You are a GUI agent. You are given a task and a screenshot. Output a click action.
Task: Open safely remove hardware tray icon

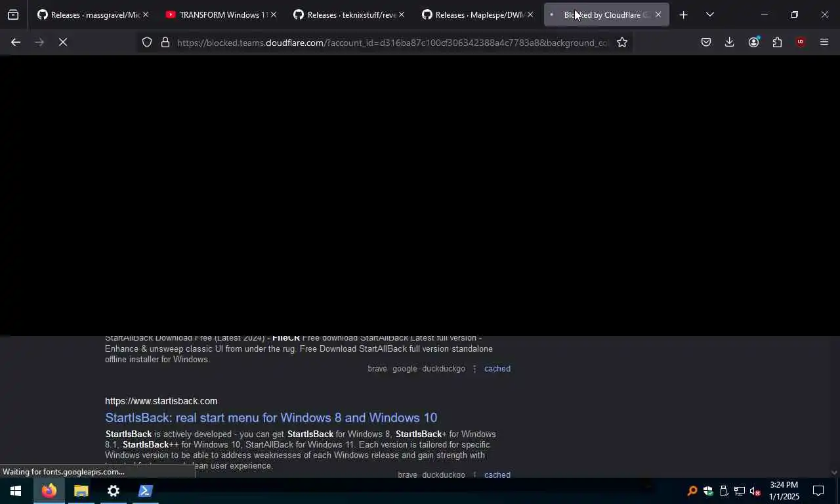click(x=723, y=491)
